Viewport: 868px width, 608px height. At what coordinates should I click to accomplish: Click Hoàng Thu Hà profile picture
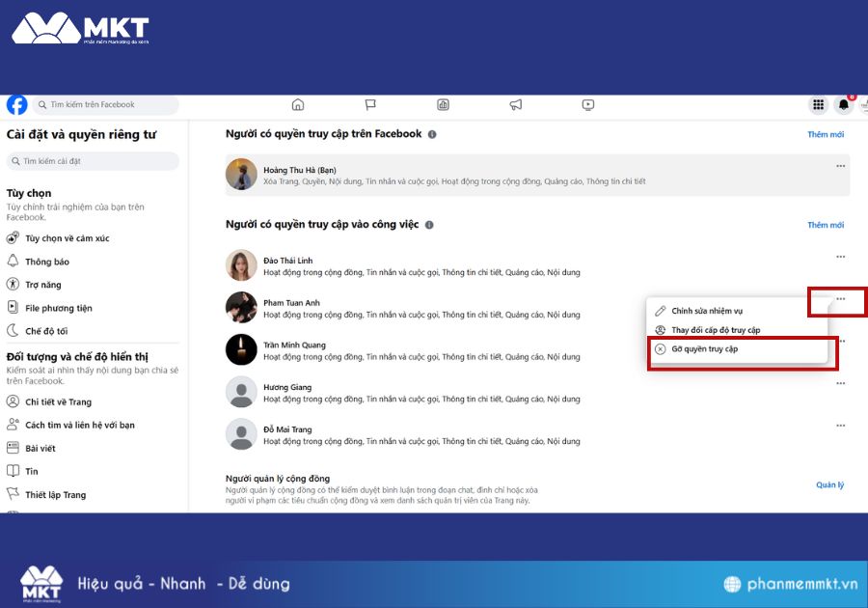pos(241,174)
